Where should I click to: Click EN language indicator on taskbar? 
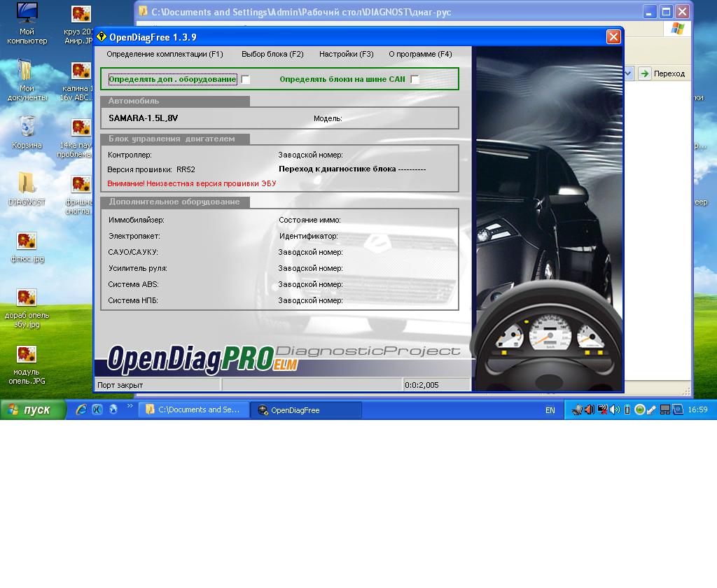point(550,410)
